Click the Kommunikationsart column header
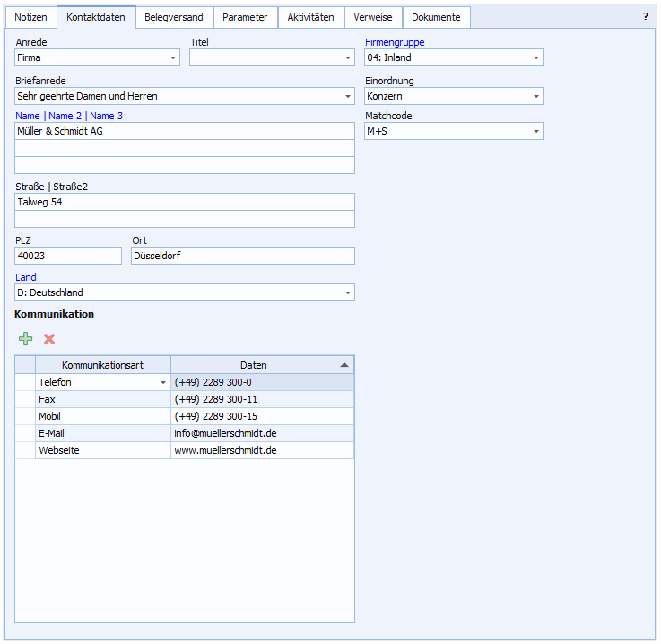 click(102, 365)
